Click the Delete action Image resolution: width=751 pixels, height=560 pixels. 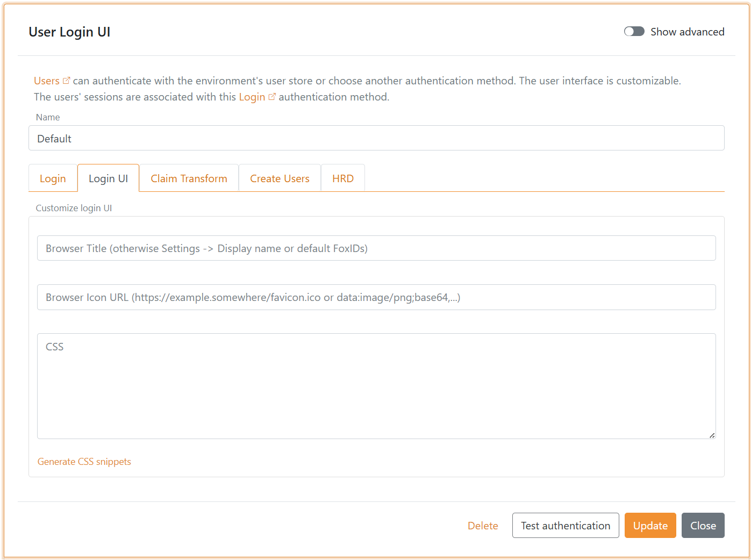pyautogui.click(x=482, y=525)
